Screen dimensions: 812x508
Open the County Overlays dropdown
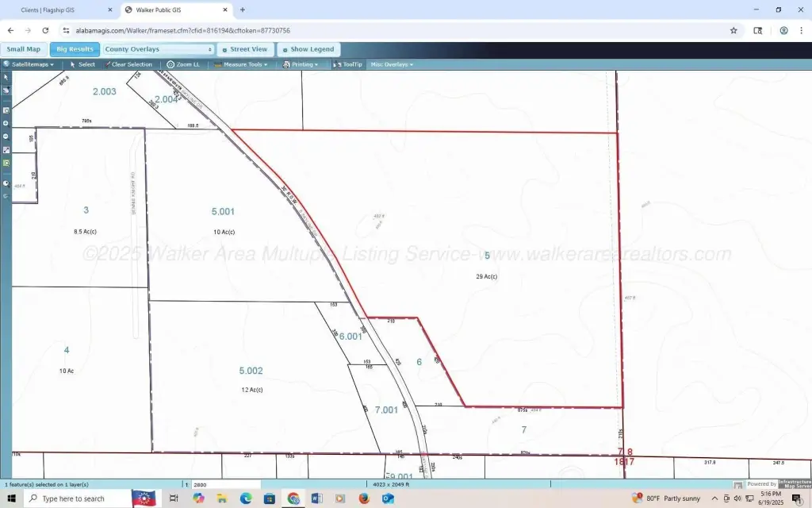click(x=158, y=49)
